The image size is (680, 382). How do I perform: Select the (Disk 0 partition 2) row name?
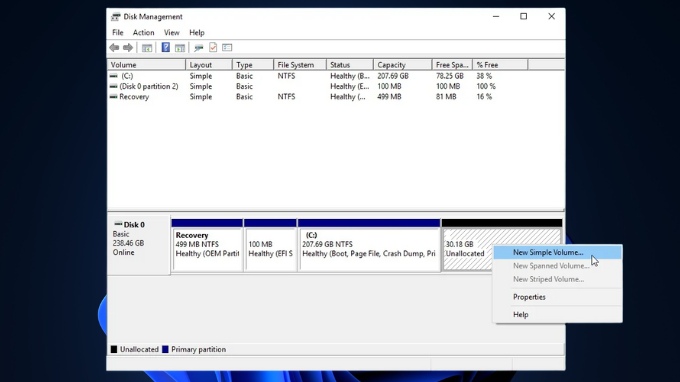coord(149,86)
